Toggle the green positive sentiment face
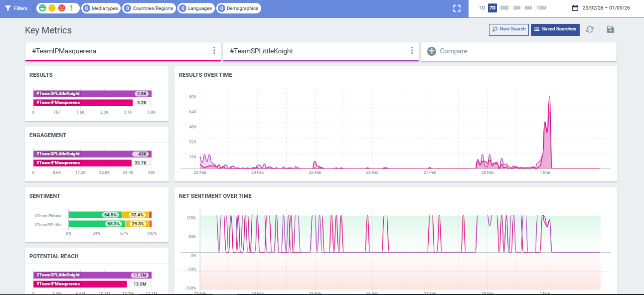 43,8
